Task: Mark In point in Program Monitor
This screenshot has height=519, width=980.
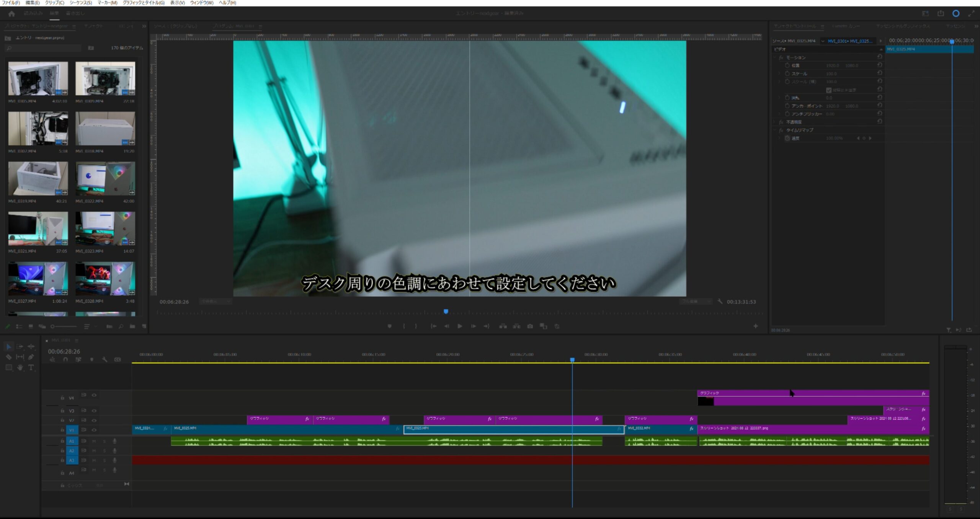Action: point(404,326)
